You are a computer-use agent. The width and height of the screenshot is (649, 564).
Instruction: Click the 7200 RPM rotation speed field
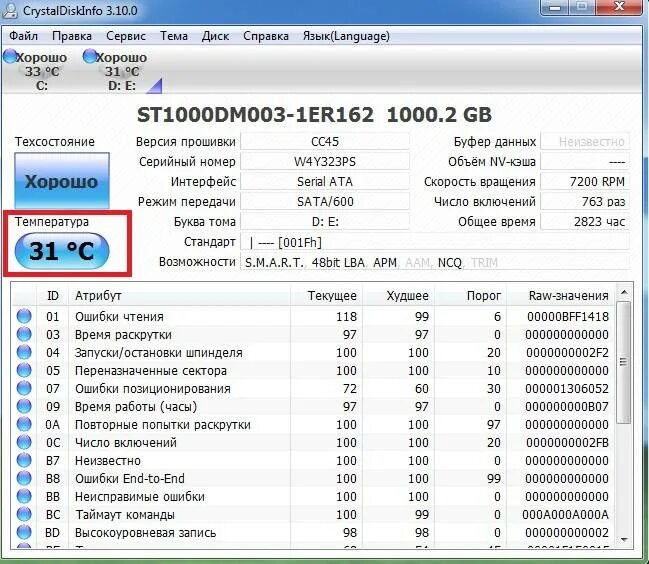click(x=585, y=181)
